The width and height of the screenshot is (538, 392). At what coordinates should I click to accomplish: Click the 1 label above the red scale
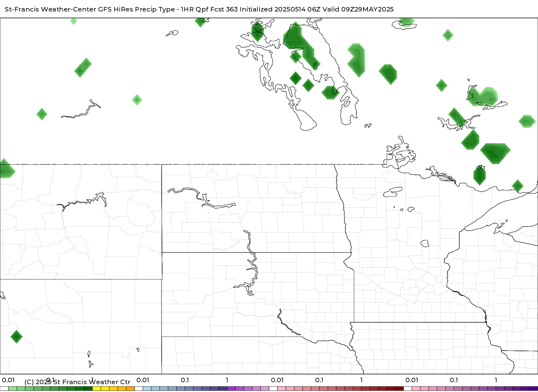pos(361,380)
